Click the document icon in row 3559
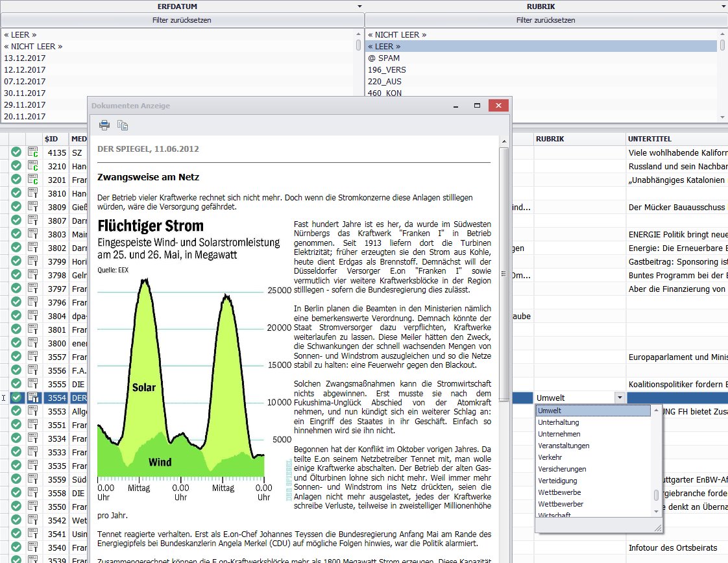 point(33,479)
